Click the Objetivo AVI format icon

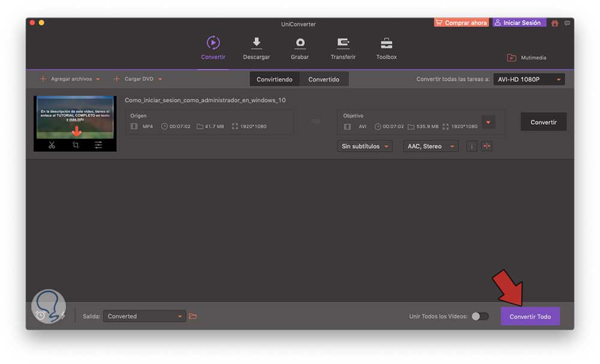coord(347,127)
